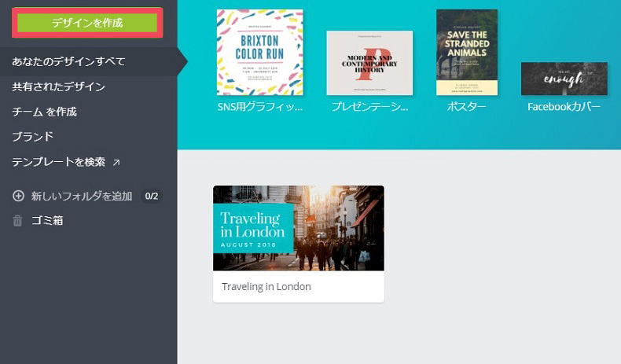Click the SNS用グラフィッ... caption

click(259, 106)
